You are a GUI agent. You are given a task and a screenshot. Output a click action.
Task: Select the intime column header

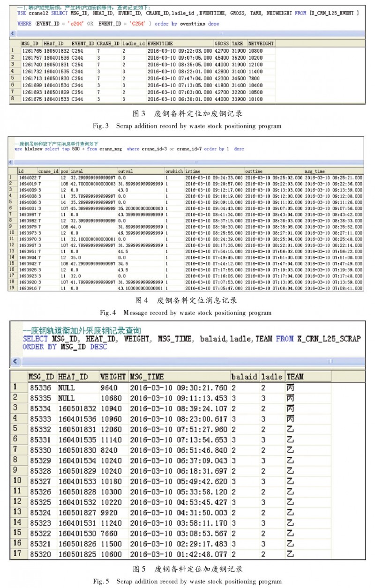[x=193, y=171]
